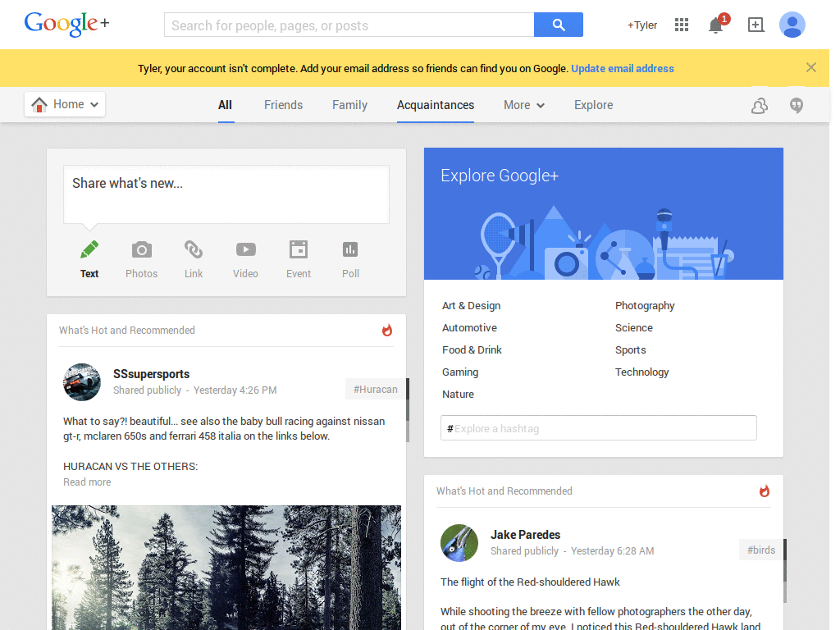The width and height of the screenshot is (840, 630).
Task: Switch to the Family tab
Action: coord(349,105)
